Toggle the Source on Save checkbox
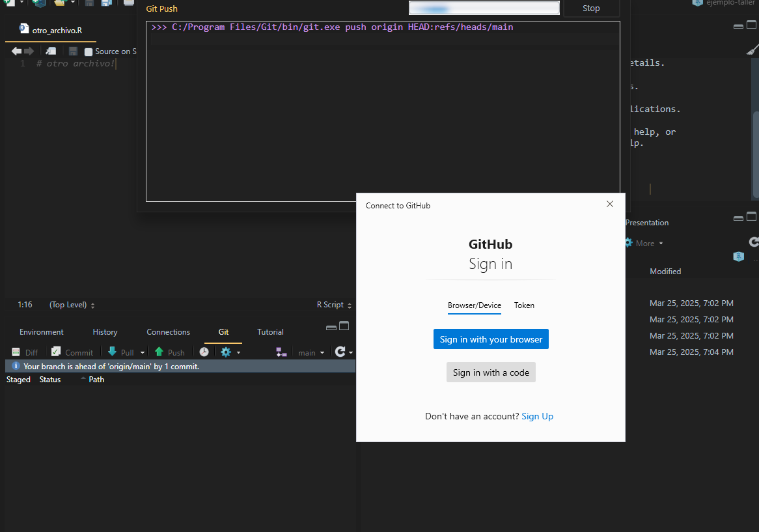This screenshot has width=759, height=532. 89,52
